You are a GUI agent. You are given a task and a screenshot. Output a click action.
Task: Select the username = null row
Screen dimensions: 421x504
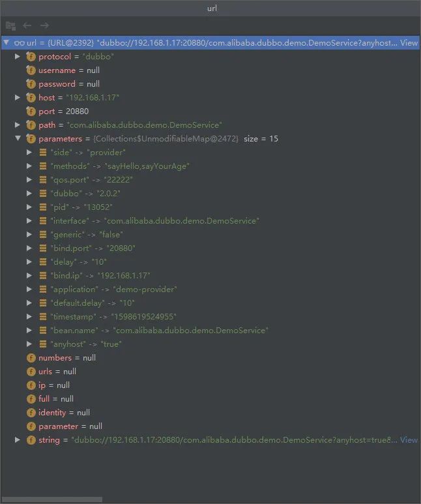point(210,70)
